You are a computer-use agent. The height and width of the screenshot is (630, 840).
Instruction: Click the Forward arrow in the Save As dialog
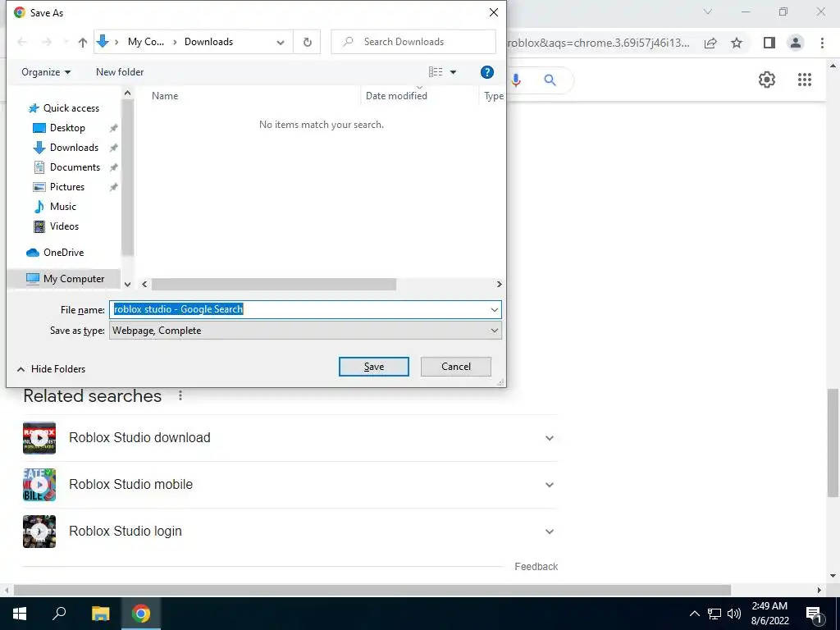(47, 42)
